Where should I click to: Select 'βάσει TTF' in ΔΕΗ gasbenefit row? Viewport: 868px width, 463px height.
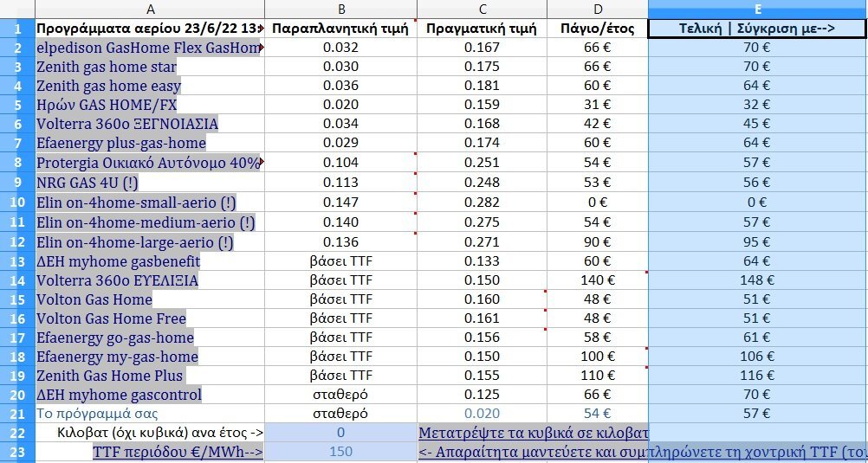pos(341,261)
